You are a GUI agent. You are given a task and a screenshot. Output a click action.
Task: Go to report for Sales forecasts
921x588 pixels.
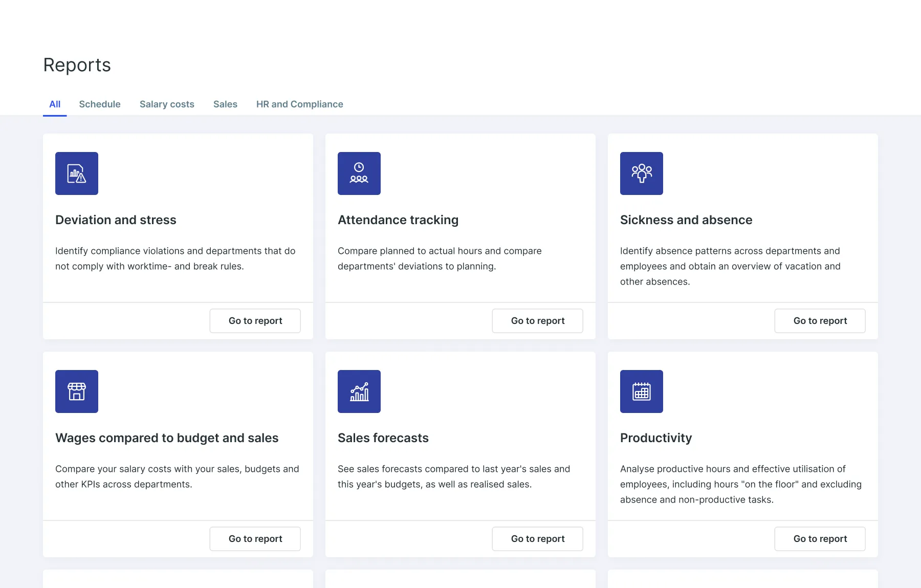click(x=538, y=539)
